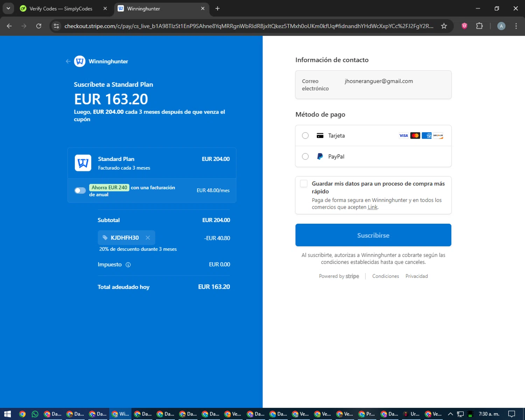Click the 'Standard Plan' product name text
525x420 pixels.
point(116,159)
